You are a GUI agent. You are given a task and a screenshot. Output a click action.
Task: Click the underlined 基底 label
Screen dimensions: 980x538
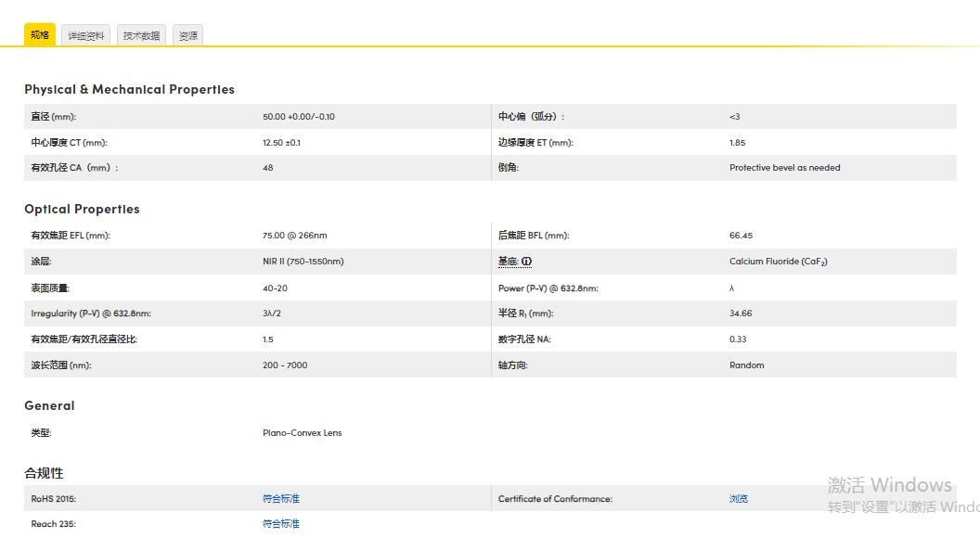[x=509, y=261]
